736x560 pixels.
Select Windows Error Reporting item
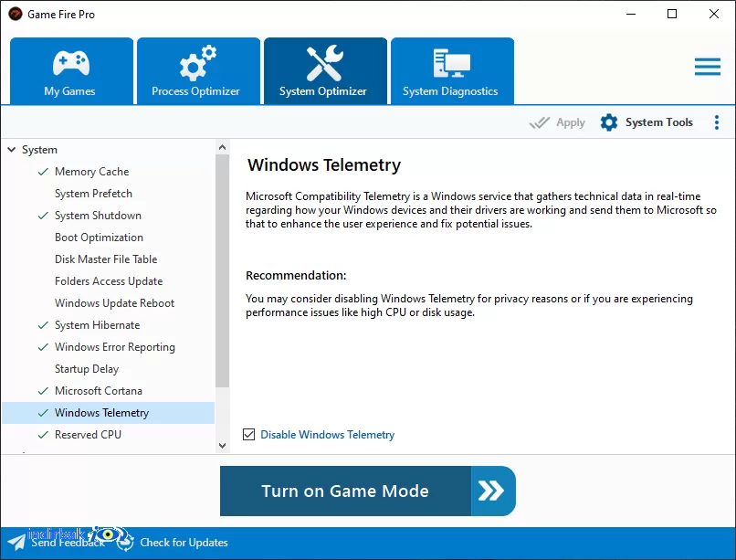tap(114, 347)
